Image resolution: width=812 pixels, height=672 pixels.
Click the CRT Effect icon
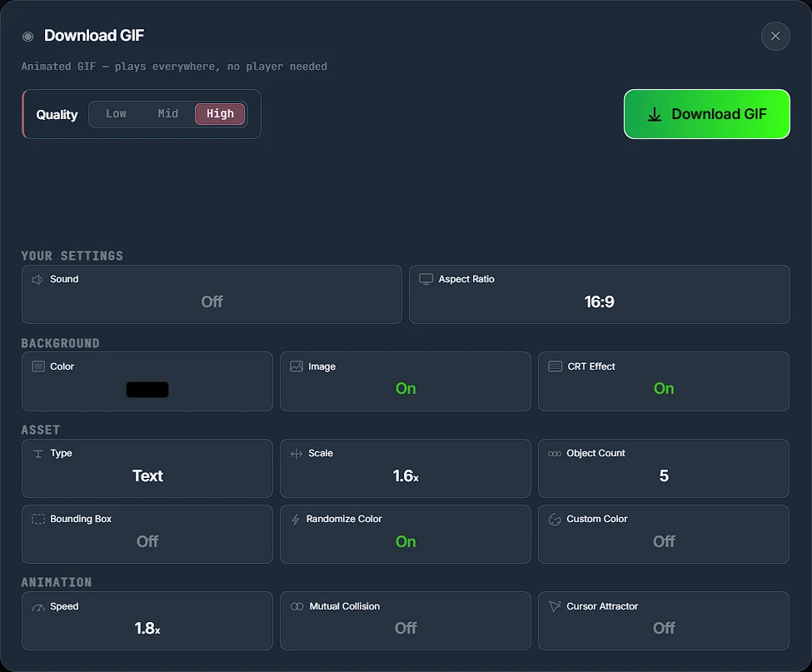555,366
